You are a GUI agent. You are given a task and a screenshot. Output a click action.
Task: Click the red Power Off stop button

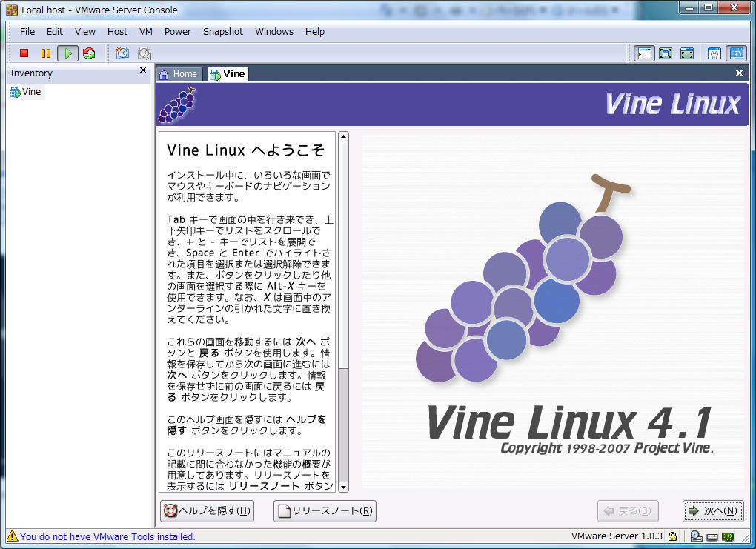pos(24,53)
